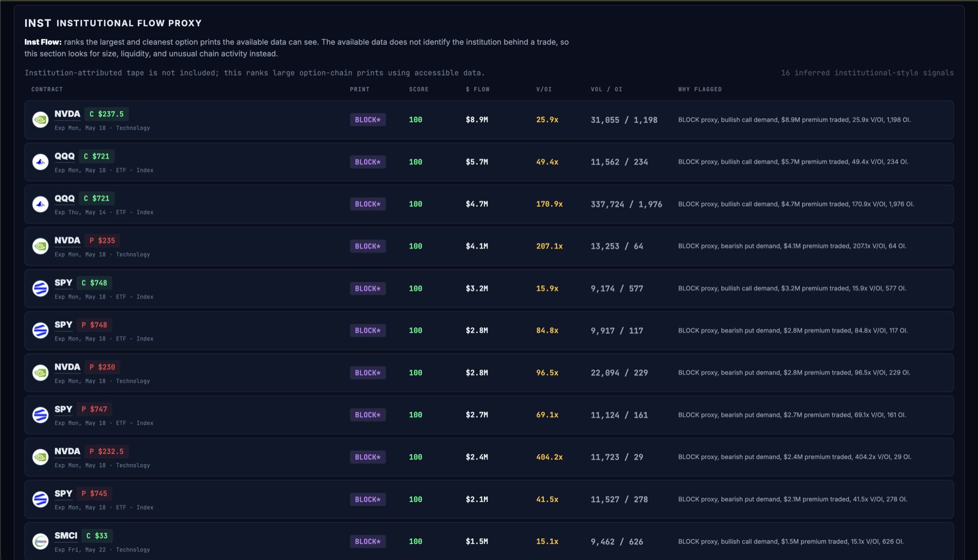Click the P $745 put strike badge
Viewport: 978px width, 560px height.
[95, 493]
